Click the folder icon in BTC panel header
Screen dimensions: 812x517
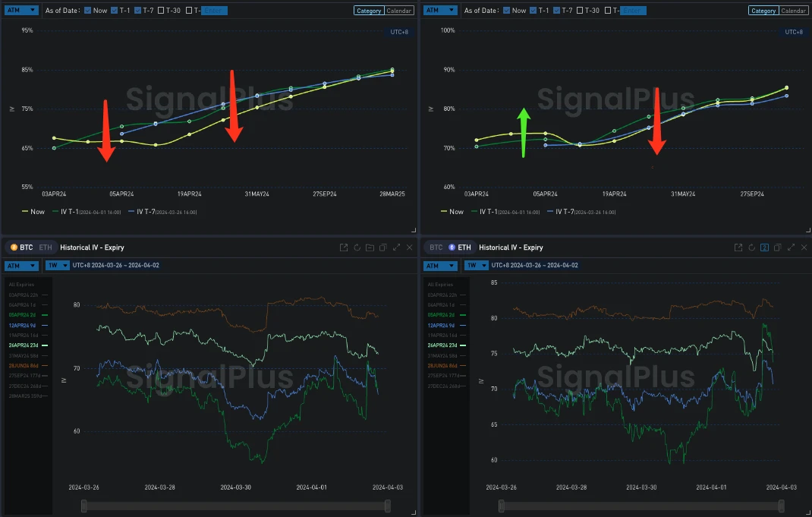click(x=370, y=247)
